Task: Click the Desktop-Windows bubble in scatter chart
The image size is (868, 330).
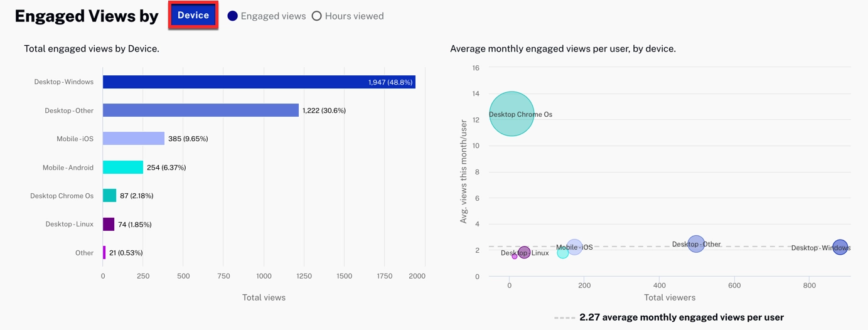Action: 840,247
